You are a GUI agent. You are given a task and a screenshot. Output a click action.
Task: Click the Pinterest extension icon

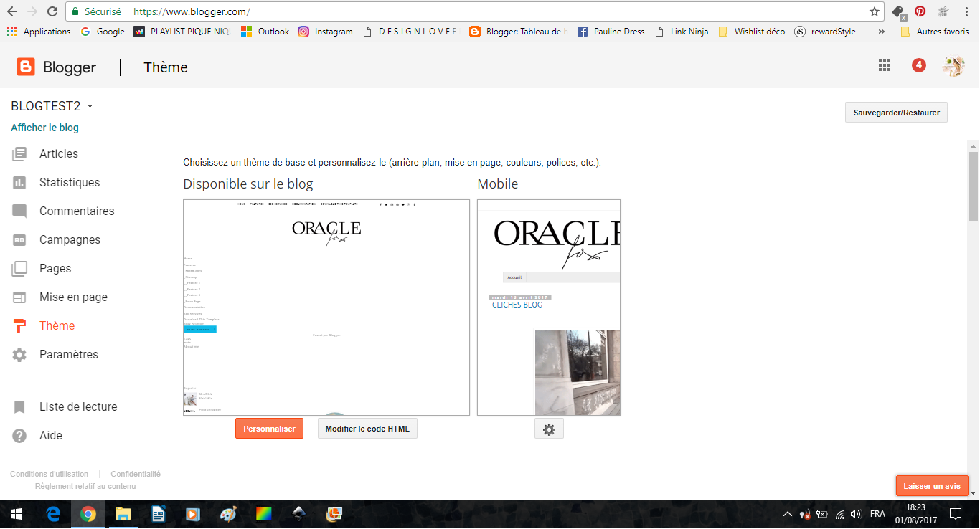click(x=920, y=11)
